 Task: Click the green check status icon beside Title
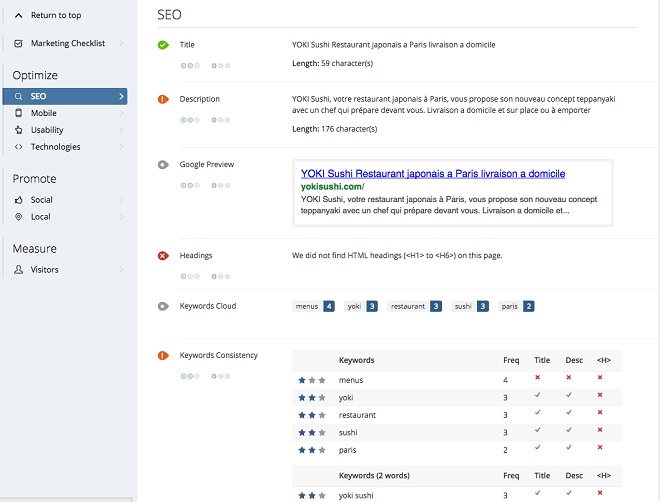pos(163,45)
